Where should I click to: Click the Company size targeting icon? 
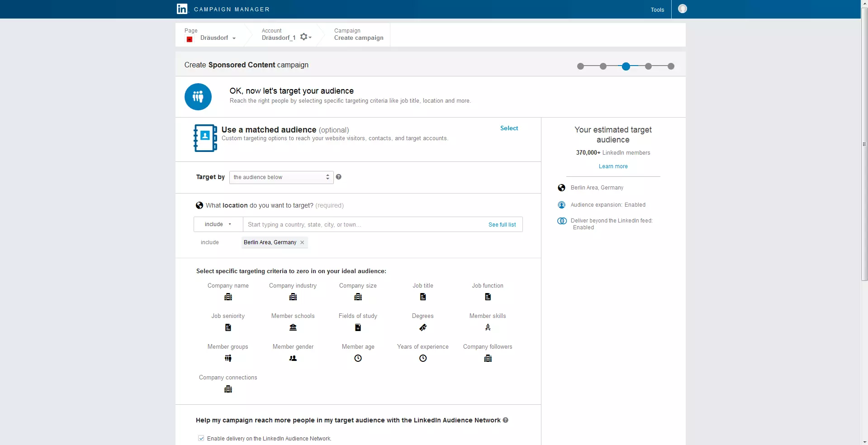tap(358, 297)
